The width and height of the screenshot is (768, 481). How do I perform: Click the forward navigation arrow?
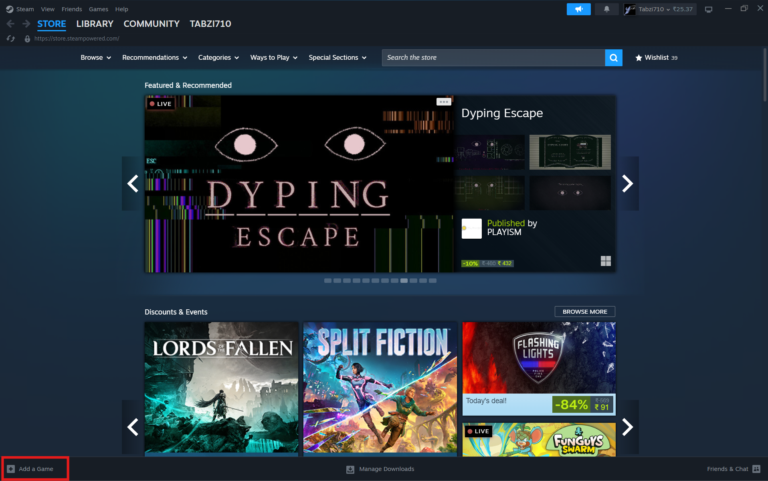pos(26,24)
